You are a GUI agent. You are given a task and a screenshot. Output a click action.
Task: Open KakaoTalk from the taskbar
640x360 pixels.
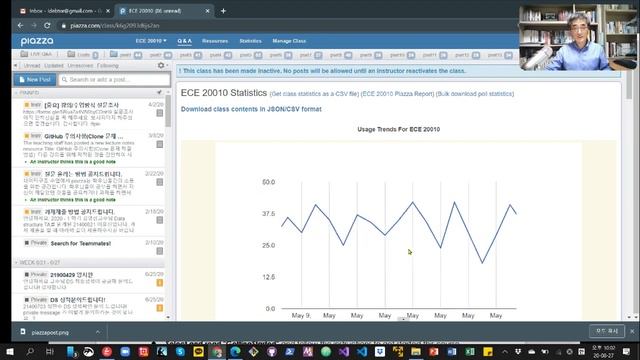pyautogui.click(x=198, y=351)
